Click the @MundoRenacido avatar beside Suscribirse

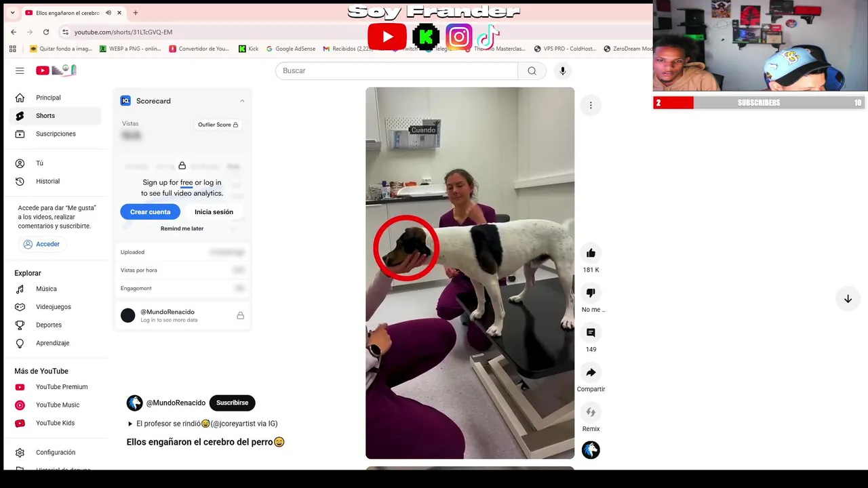tap(135, 403)
